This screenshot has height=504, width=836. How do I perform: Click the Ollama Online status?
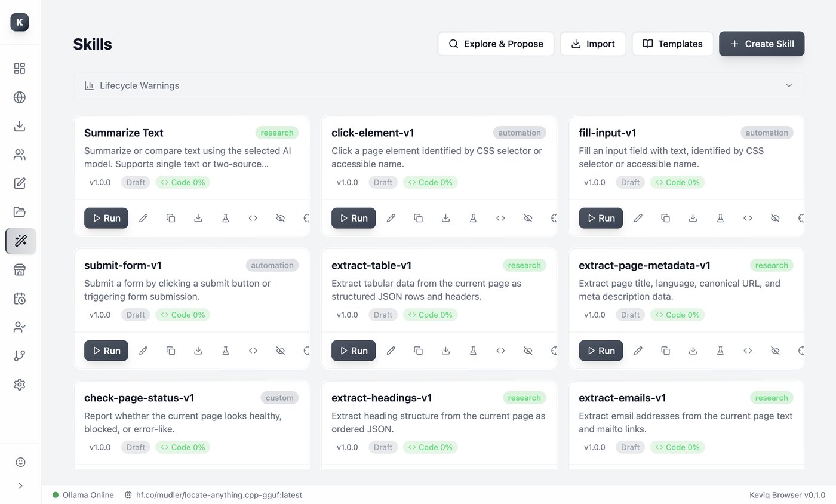pyautogui.click(x=83, y=495)
